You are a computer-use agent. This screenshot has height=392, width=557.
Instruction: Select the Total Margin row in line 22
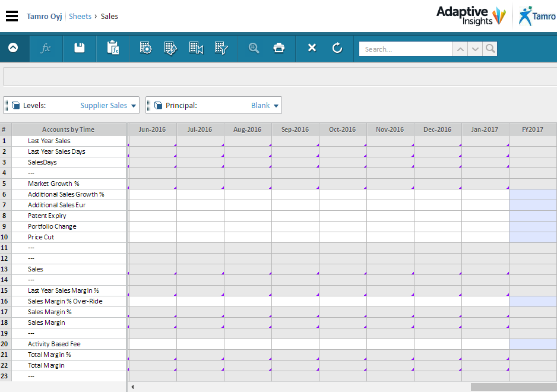(x=46, y=365)
